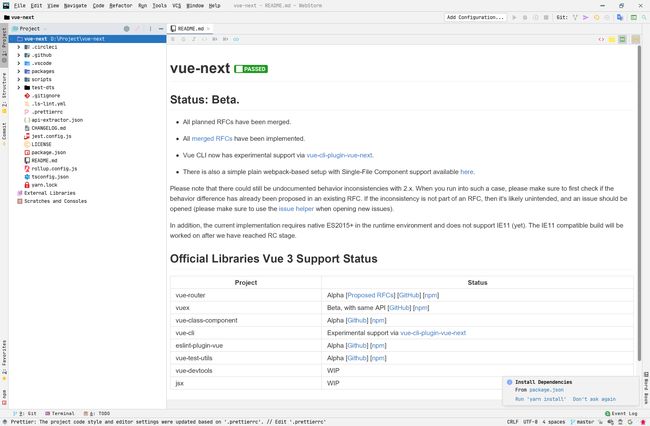
Task: Click the build PASSED badge
Action: (251, 69)
